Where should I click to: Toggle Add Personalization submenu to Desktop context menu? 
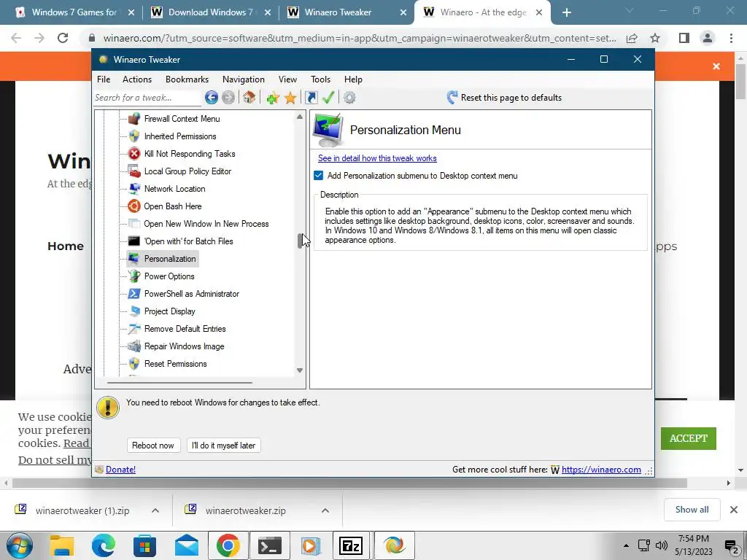click(x=318, y=176)
